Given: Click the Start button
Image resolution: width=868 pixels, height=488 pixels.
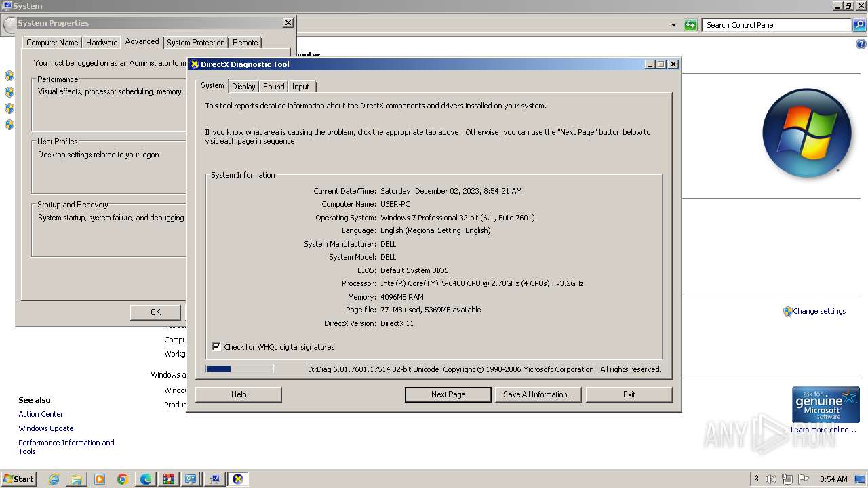Looking at the screenshot, I should pyautogui.click(x=18, y=479).
